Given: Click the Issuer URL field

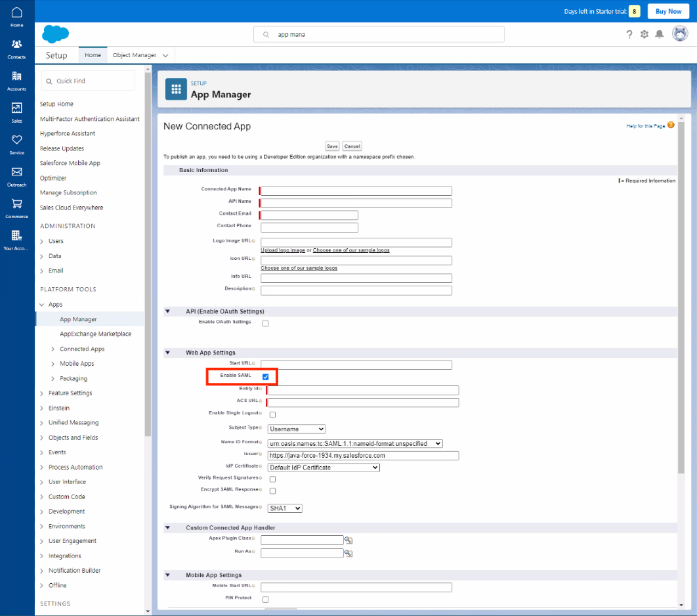Looking at the screenshot, I should 363,456.
